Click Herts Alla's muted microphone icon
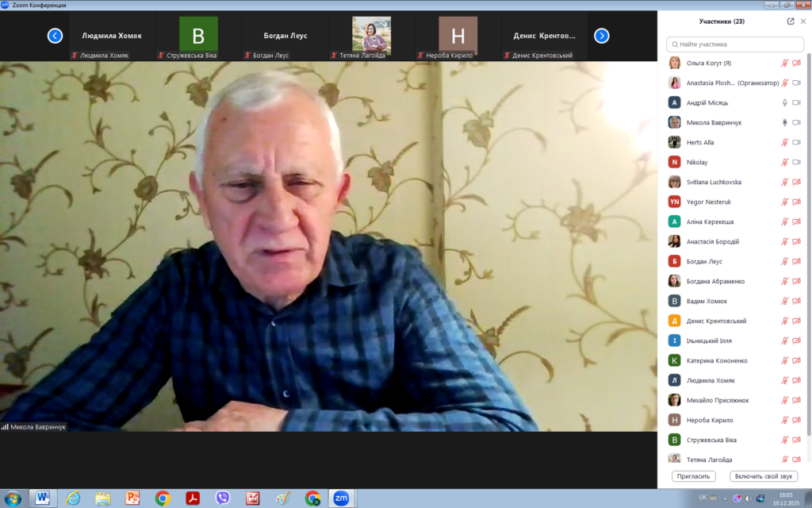Screen dimensions: 812x508 [x=785, y=142]
